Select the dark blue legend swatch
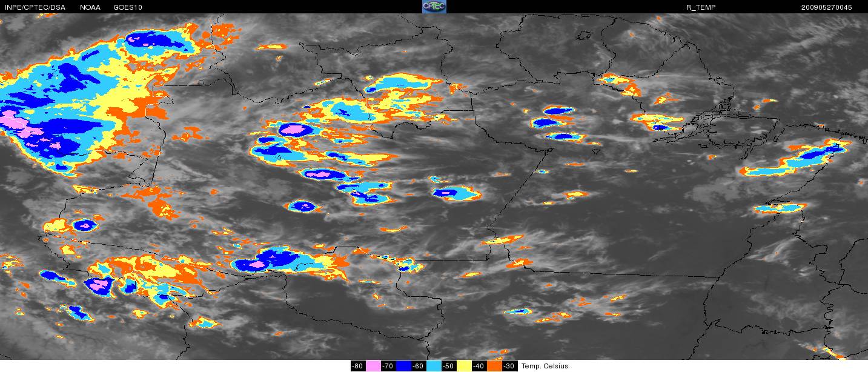 tap(403, 366)
